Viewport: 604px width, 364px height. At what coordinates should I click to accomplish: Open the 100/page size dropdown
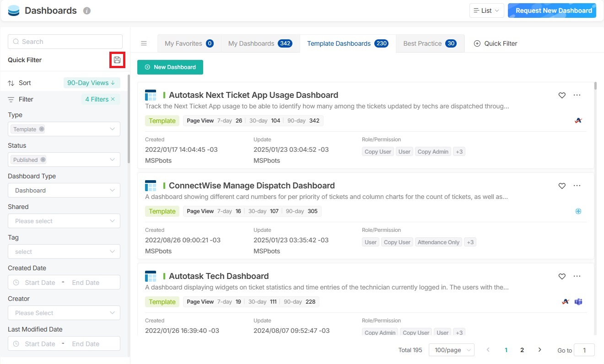(451, 350)
